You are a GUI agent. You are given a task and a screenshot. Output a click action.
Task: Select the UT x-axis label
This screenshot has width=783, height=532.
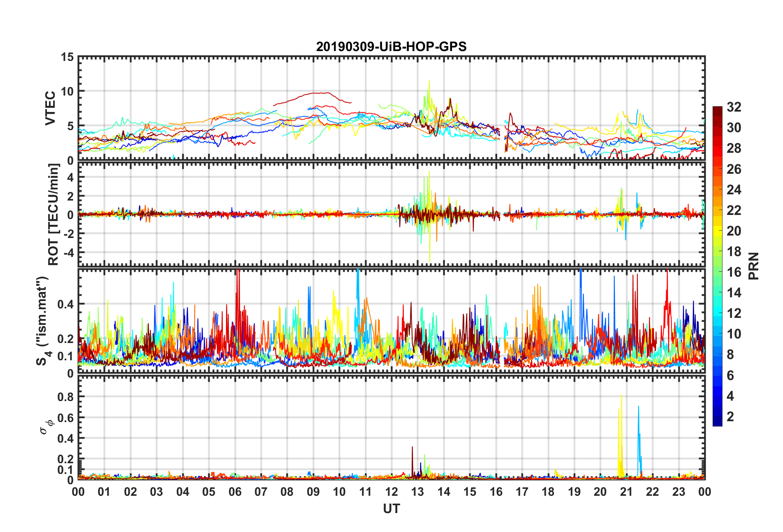391,509
